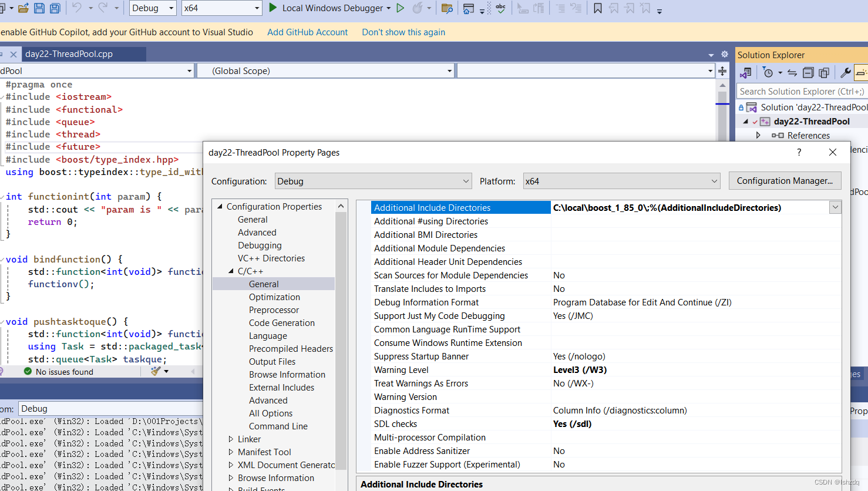Select Multi-processor Compilation property row
Viewport: 868px width, 491px height.
(606, 437)
